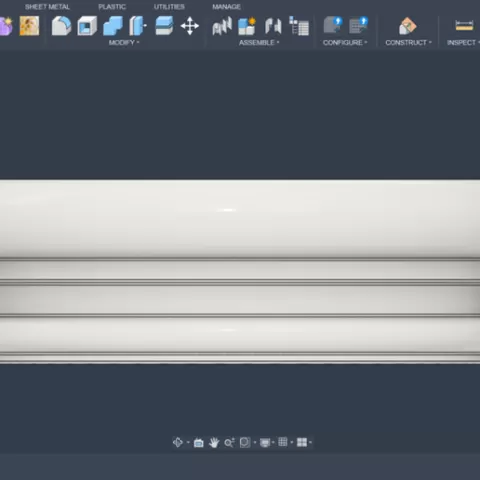This screenshot has height=480, width=480.
Task: Select the Joint tool
Action: point(222,26)
